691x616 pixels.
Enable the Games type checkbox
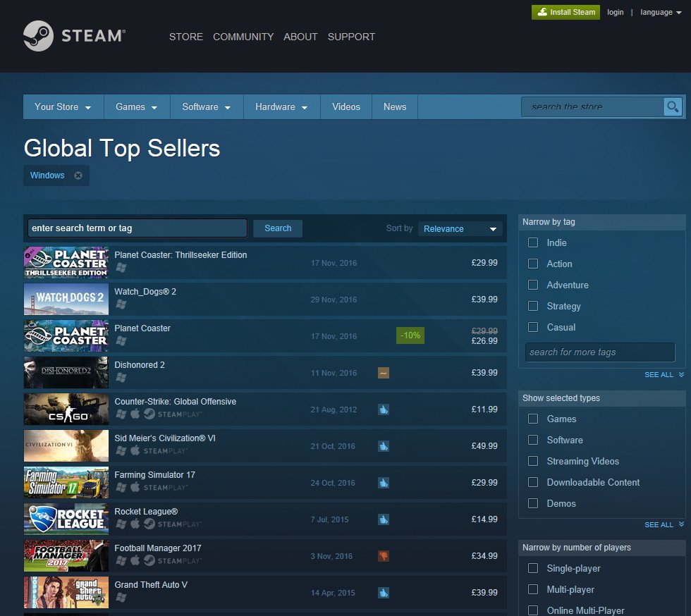pos(533,419)
